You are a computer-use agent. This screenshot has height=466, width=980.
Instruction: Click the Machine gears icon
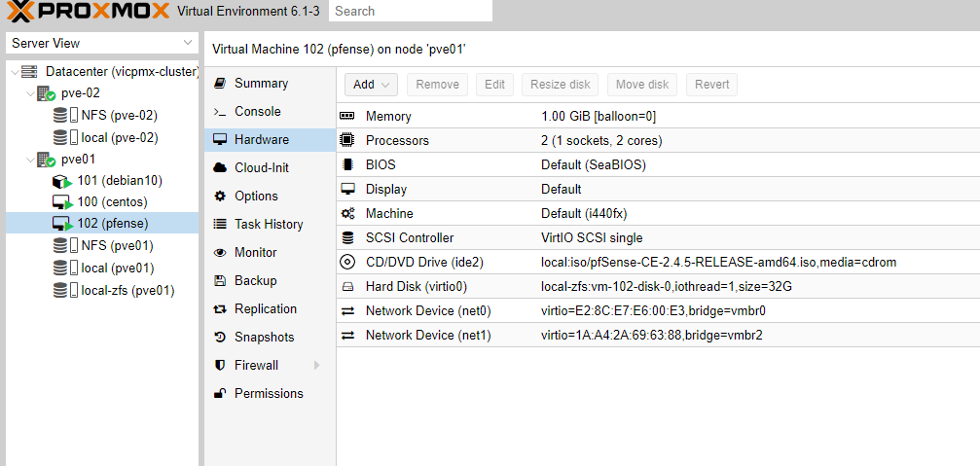(347, 214)
